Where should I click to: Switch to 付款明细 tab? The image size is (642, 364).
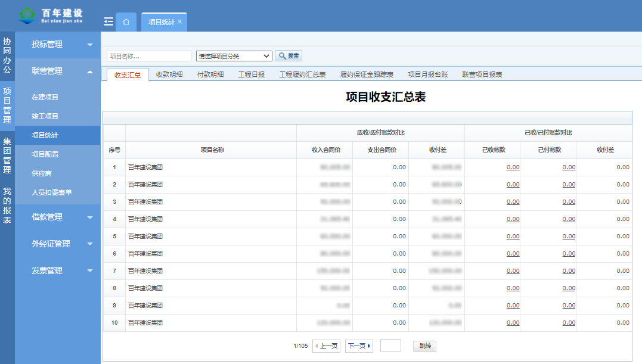[210, 74]
